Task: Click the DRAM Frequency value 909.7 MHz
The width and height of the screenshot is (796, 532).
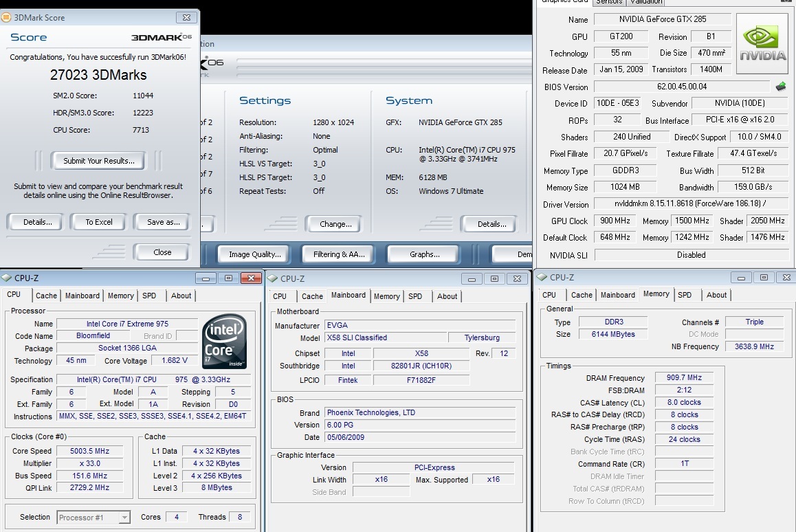Action: click(684, 377)
